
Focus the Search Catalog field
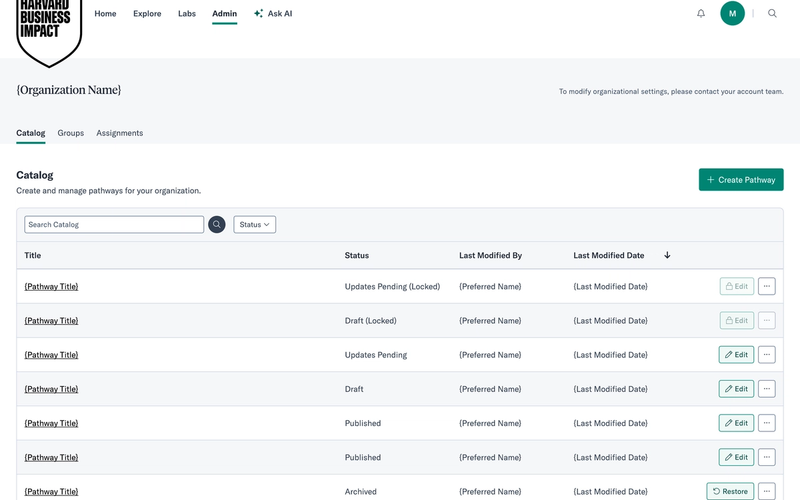pos(114,224)
